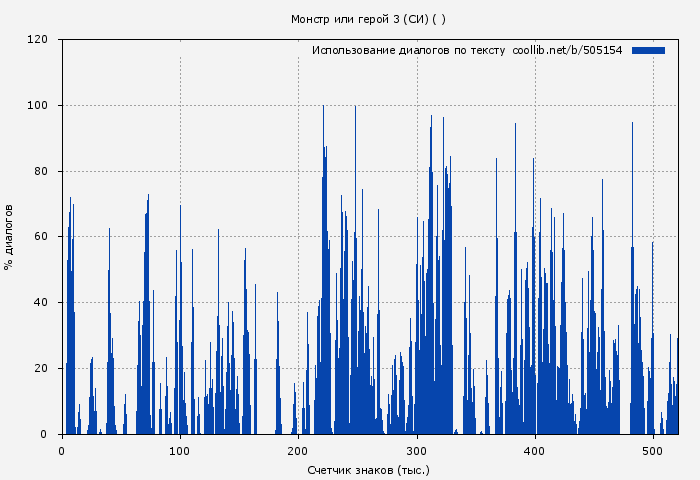Click the 20 y-axis tick label
700x480 pixels.
point(41,369)
